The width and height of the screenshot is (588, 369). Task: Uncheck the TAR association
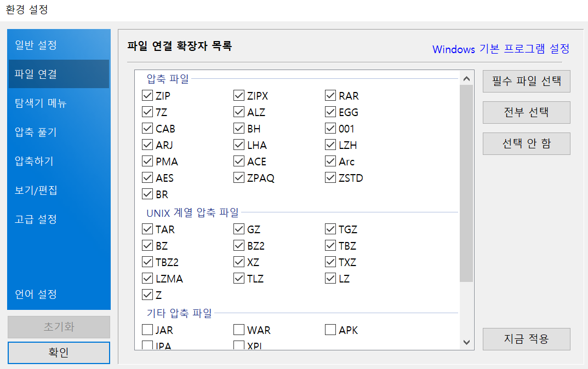(147, 229)
